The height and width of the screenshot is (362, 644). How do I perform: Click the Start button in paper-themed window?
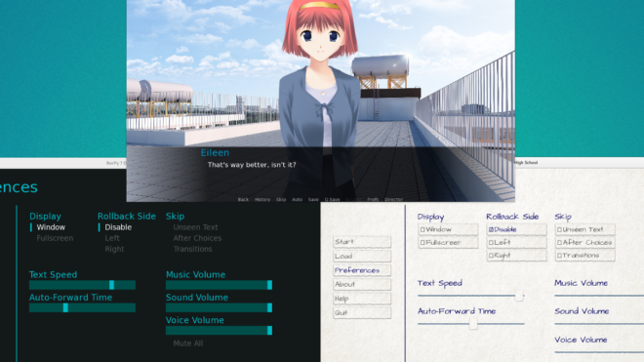click(362, 242)
